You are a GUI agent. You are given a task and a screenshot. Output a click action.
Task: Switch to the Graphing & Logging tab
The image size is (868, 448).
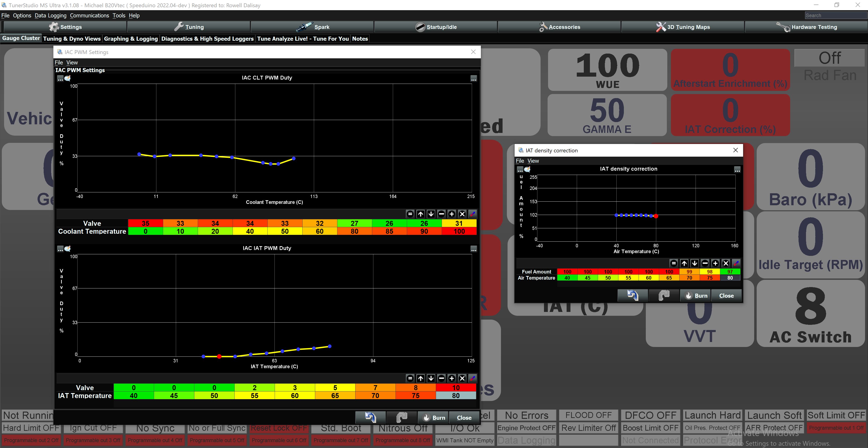131,39
